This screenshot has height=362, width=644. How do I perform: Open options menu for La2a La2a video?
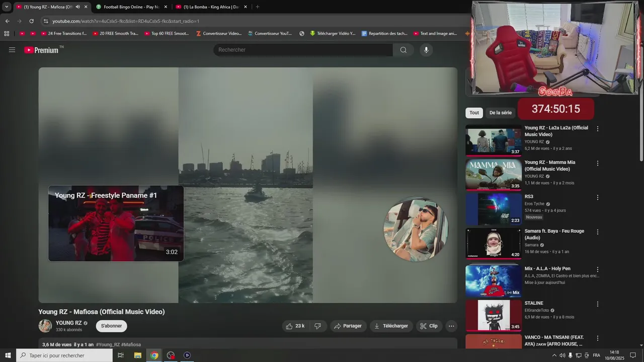tap(598, 129)
